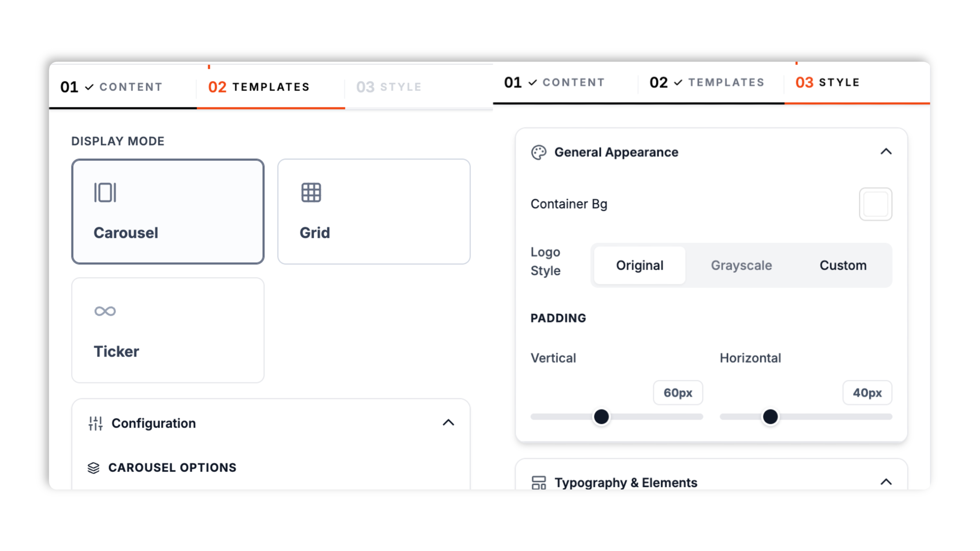Click the DISPLAY MODE label
The width and height of the screenshot is (980, 551).
coord(118,141)
